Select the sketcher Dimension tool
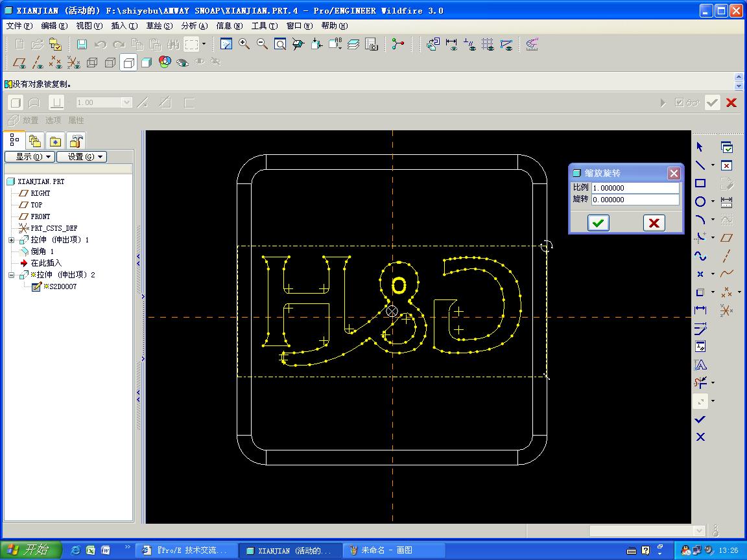 pyautogui.click(x=700, y=310)
